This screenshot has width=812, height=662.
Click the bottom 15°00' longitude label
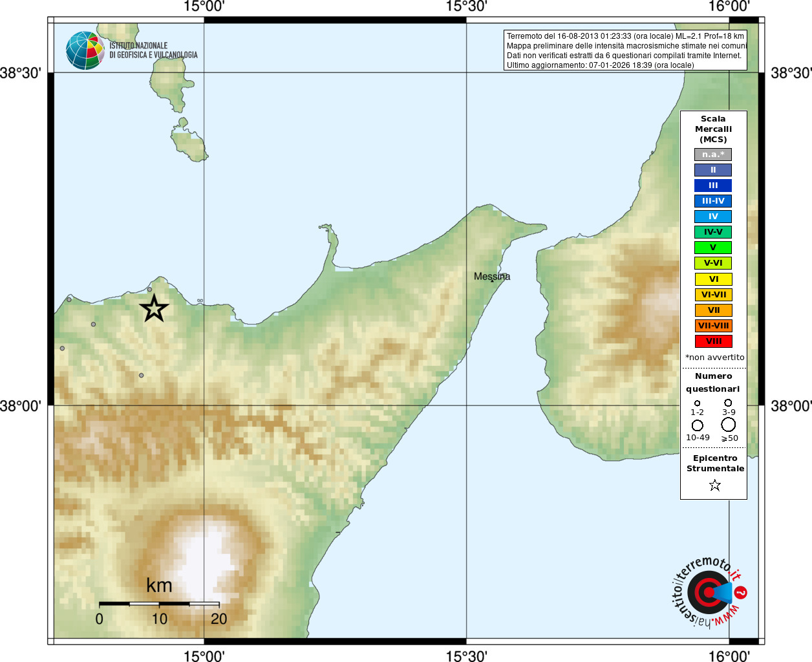(204, 656)
